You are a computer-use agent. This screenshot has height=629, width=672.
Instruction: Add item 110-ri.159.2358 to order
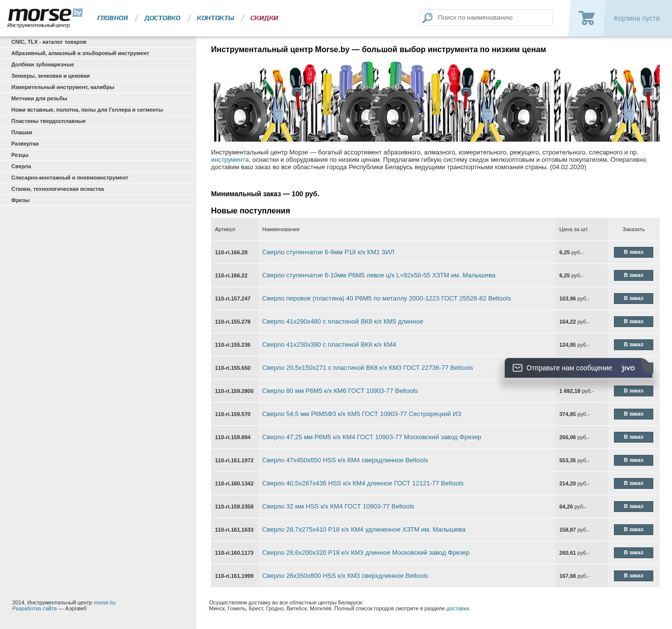click(634, 507)
